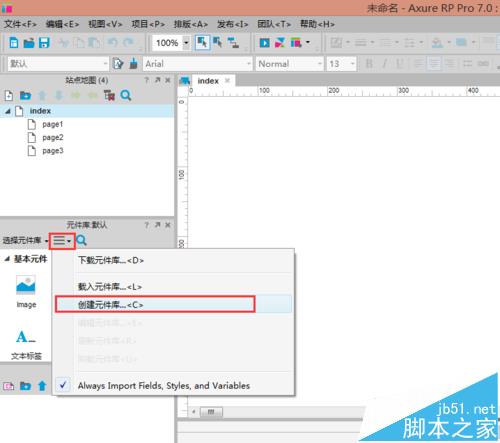Click the format painter brush icon

133,63
